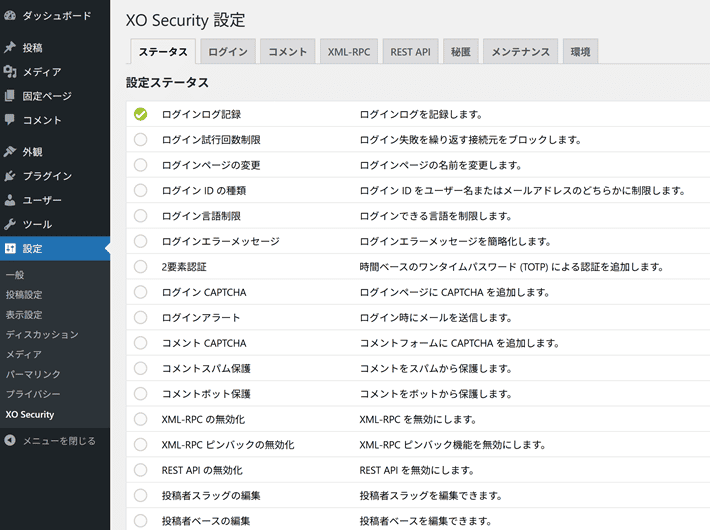Open the プライバシー submenu link
The width and height of the screenshot is (710, 530).
point(33,394)
